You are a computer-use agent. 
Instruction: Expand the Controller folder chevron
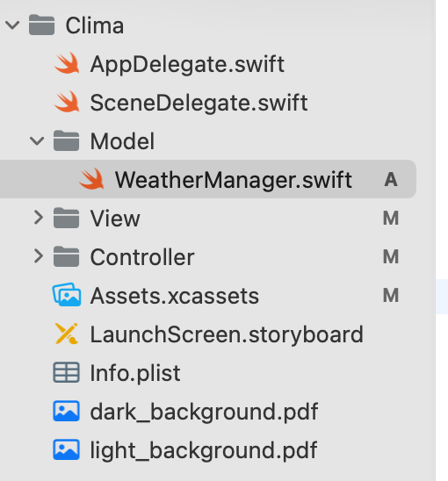[x=39, y=256]
